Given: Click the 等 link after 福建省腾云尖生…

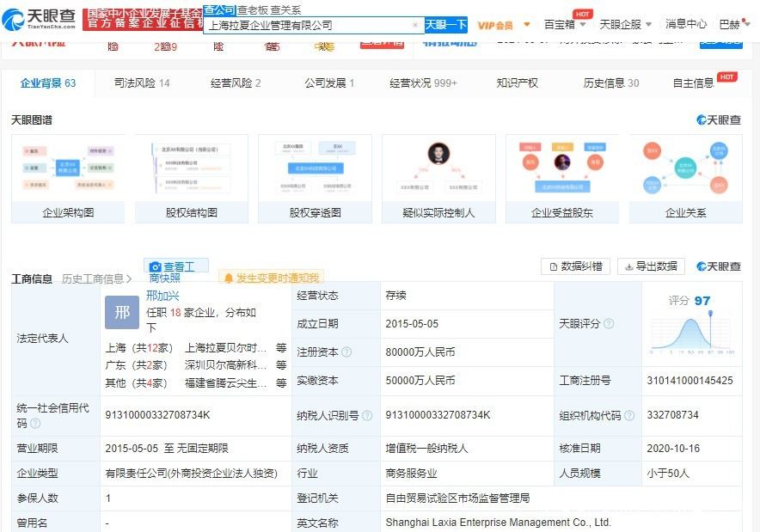Looking at the screenshot, I should pos(281,383).
